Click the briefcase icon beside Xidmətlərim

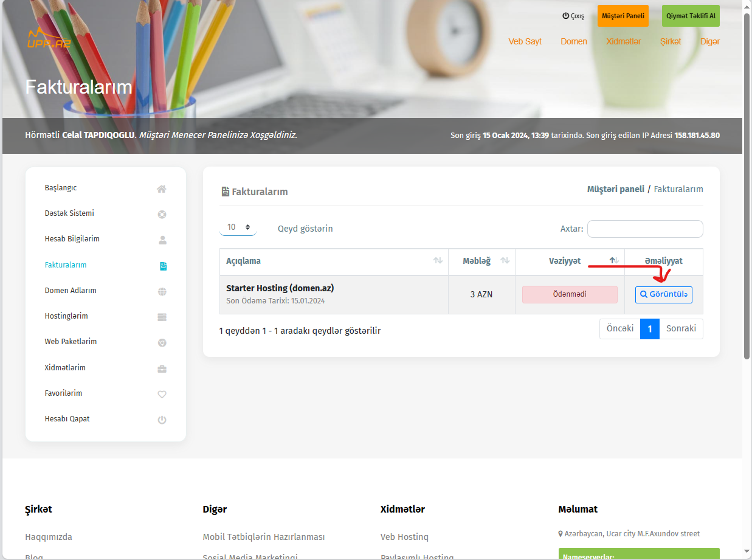pyautogui.click(x=162, y=368)
